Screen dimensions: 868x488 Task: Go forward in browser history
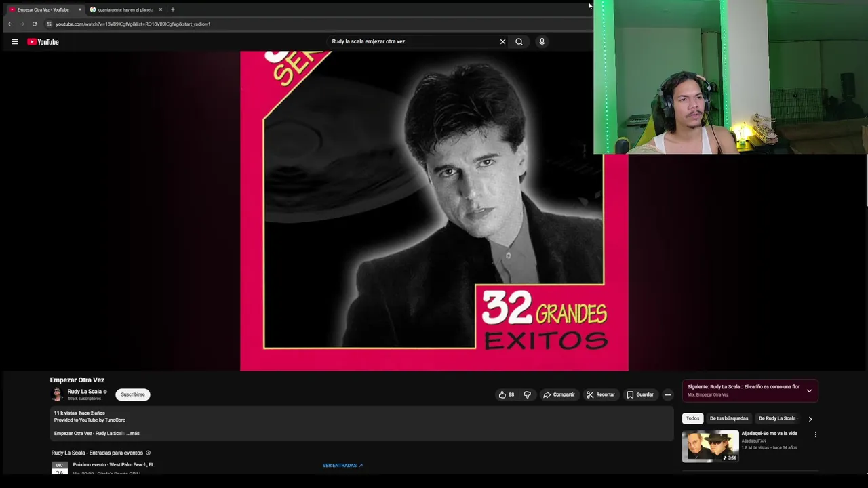[x=22, y=24]
